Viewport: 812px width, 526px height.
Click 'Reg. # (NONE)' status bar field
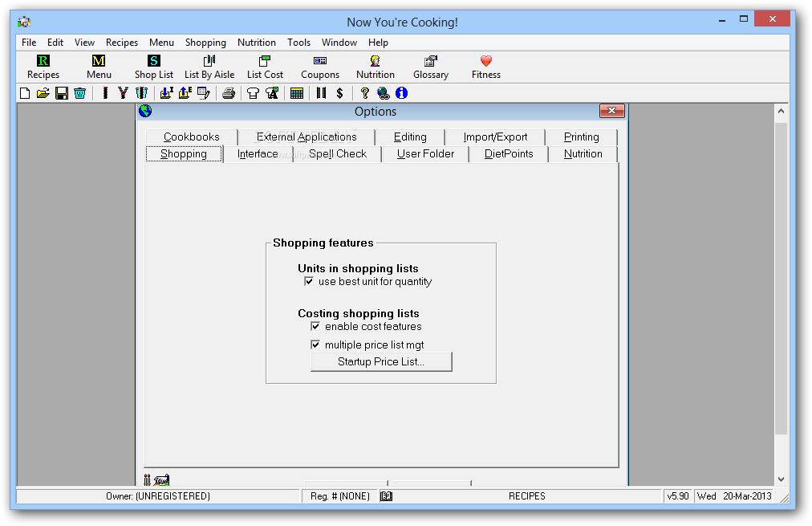coord(340,496)
